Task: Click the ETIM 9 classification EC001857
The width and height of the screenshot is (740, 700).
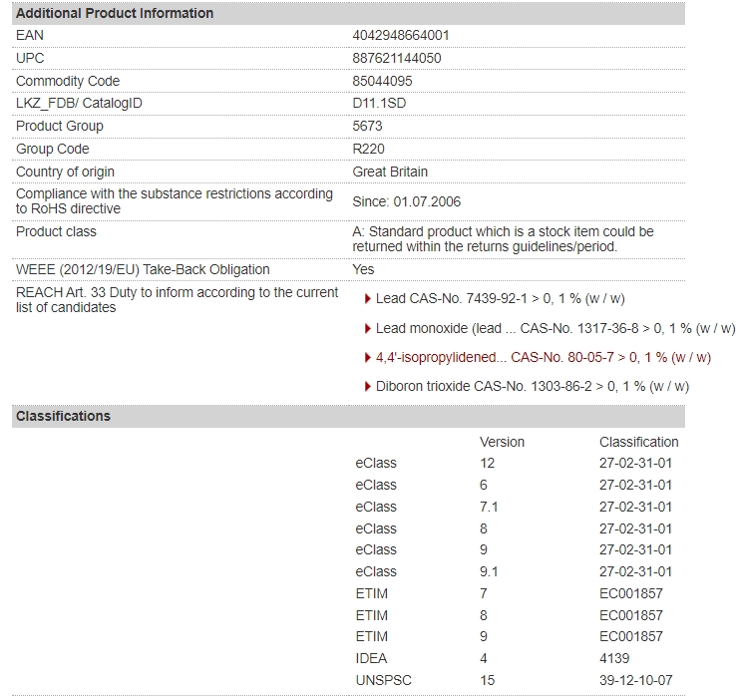Action: 631,636
